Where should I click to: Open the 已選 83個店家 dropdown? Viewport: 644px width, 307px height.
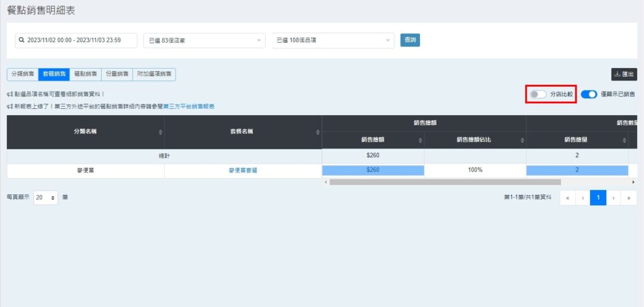click(x=204, y=40)
